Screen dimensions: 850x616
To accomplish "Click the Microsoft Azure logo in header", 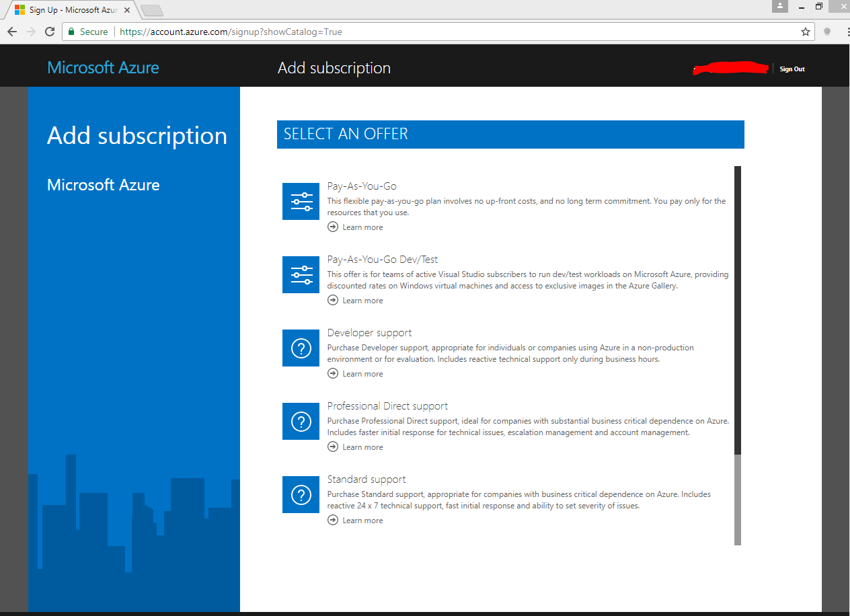I will (x=104, y=68).
